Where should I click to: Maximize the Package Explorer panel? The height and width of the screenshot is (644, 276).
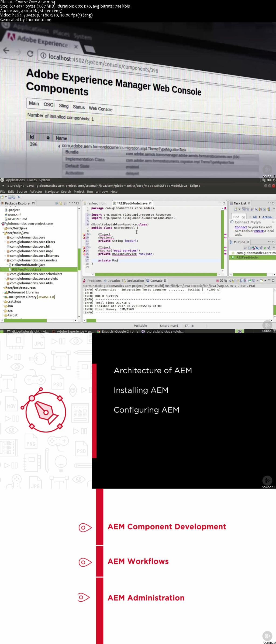point(77,203)
